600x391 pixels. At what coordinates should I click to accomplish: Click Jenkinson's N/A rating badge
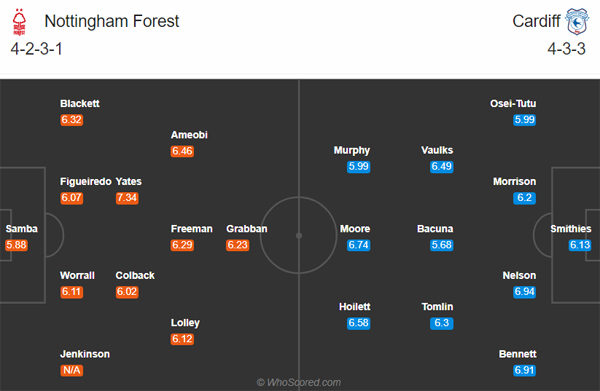[72, 370]
